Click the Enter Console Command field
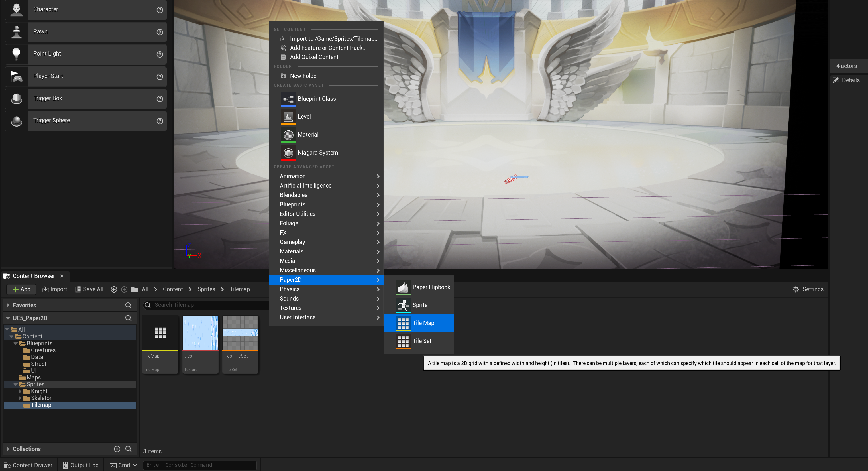Viewport: 868px width, 471px height. (x=199, y=465)
